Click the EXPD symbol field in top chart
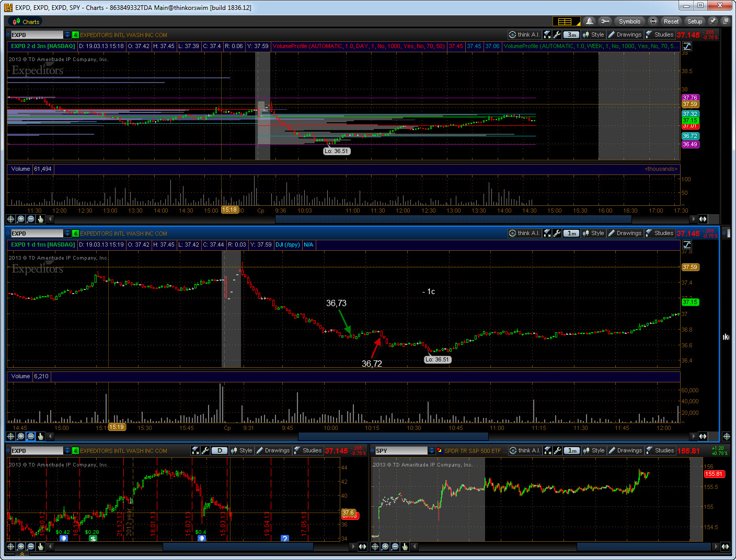 coord(37,35)
